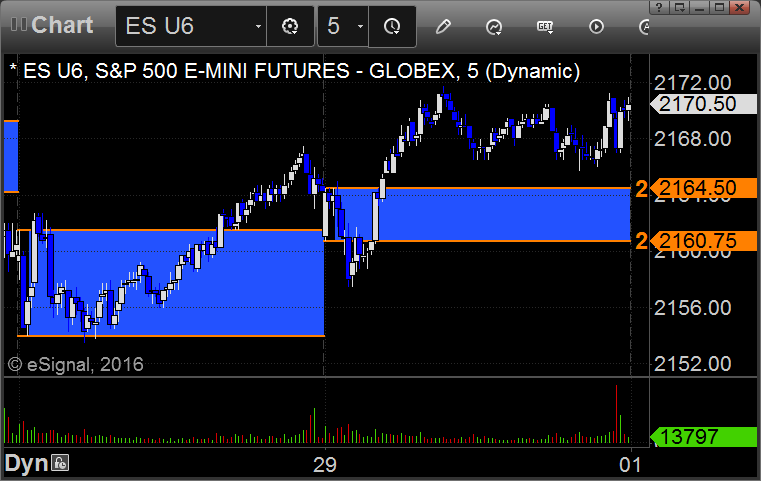The width and height of the screenshot is (761, 481).
Task: Click the 01 date label on time axis
Action: tap(630, 465)
